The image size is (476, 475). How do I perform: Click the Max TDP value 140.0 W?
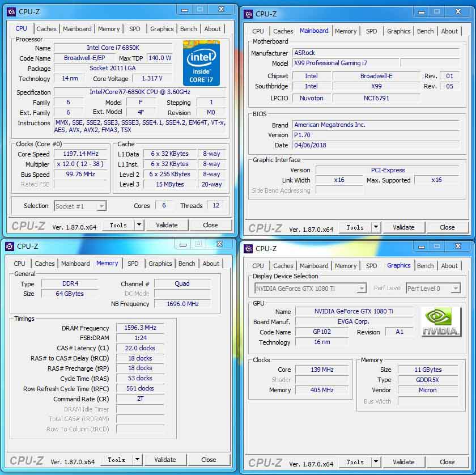point(160,58)
